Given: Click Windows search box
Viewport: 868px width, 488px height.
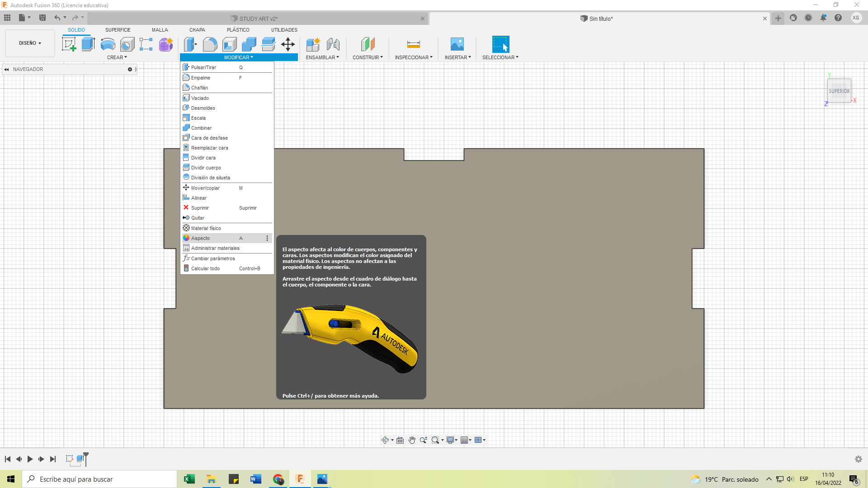Looking at the screenshot, I should (x=99, y=479).
